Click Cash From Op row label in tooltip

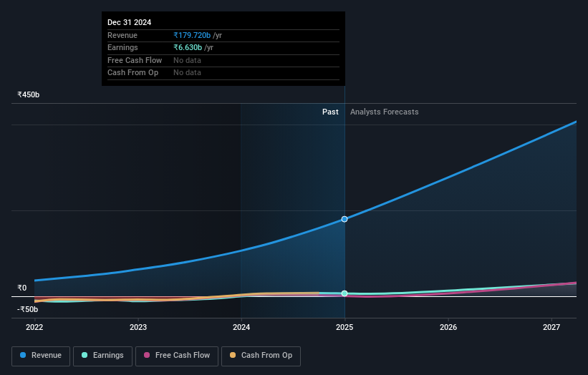point(132,73)
